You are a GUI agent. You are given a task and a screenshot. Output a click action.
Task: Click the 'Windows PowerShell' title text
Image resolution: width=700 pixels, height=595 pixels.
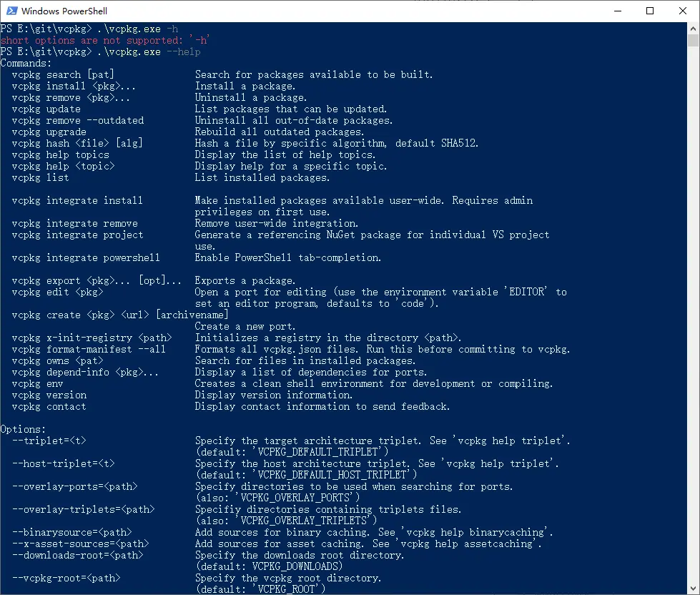64,11
